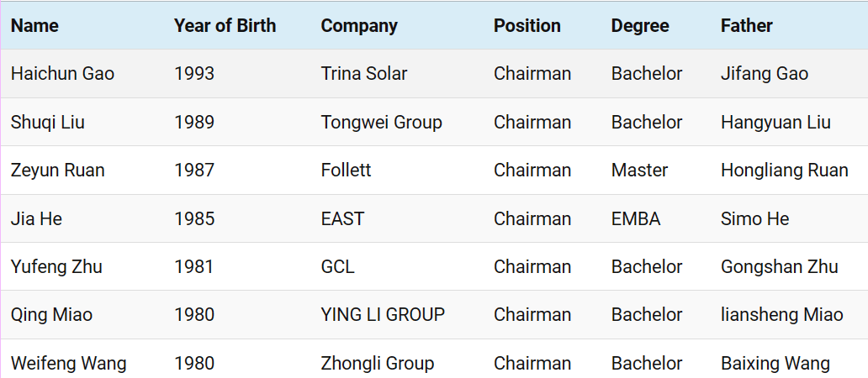868x378 pixels.
Task: Click the Master degree cell
Action: [x=639, y=171]
